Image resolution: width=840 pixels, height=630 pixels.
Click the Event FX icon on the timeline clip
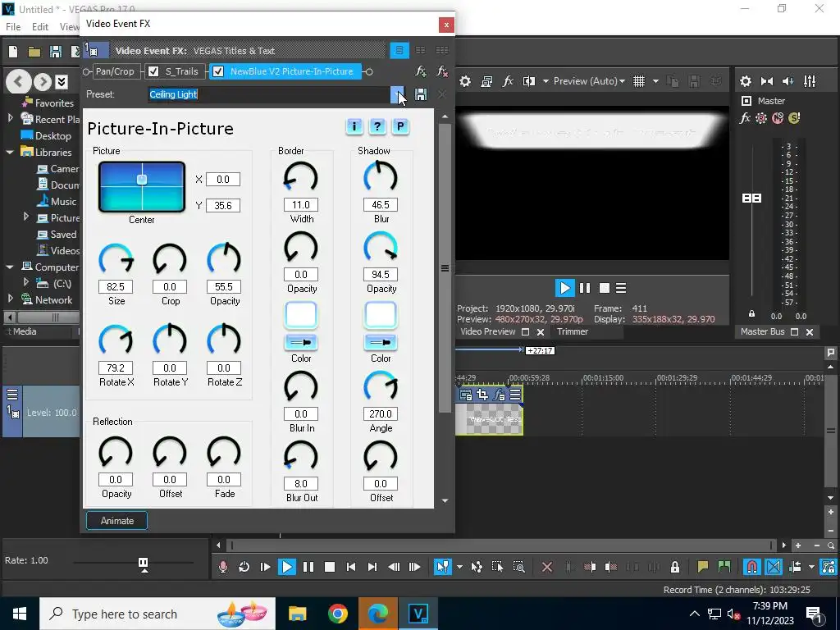(499, 395)
